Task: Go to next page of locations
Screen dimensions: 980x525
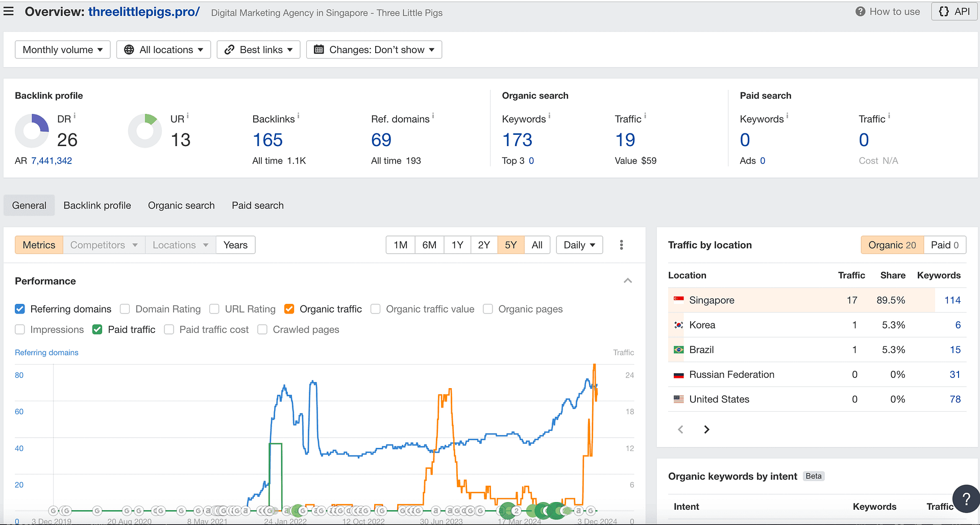Action: point(706,429)
